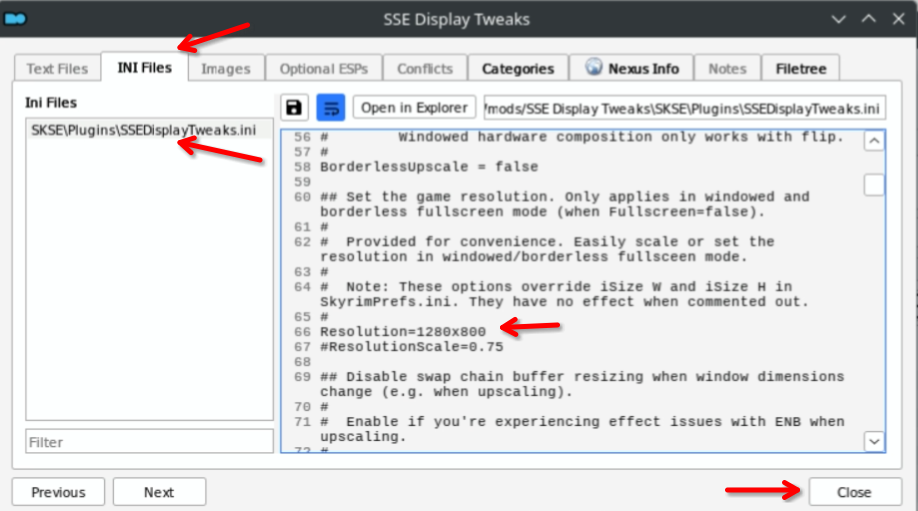This screenshot has height=511, width=918.
Task: Select the INI Files tab
Action: (x=145, y=67)
